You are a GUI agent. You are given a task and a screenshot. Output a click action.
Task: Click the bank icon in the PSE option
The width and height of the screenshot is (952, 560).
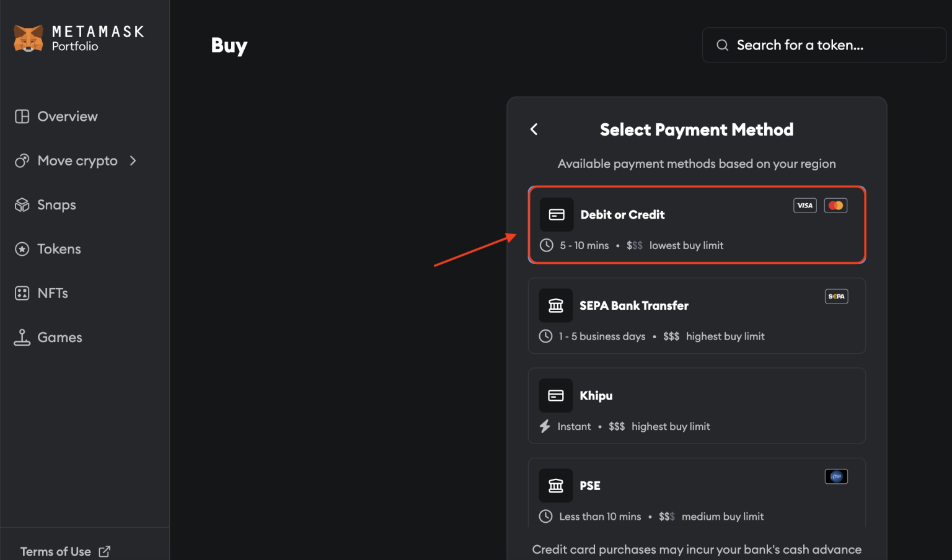click(x=556, y=486)
